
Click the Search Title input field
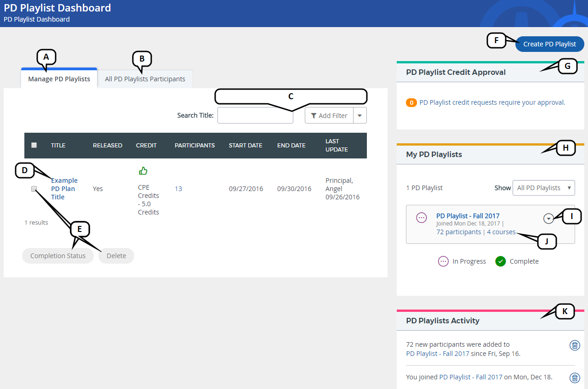[255, 116]
